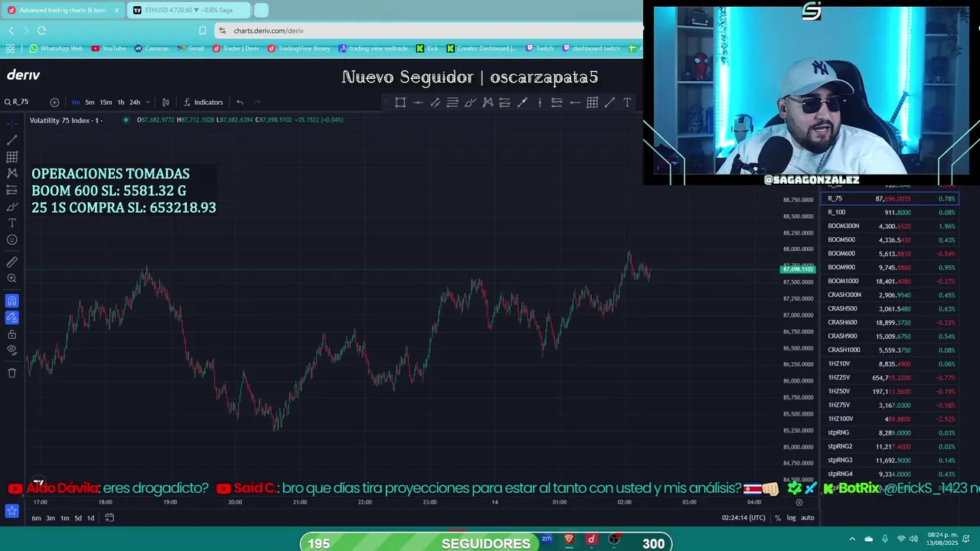Select CRASH1000 in the watchlist

click(891, 350)
